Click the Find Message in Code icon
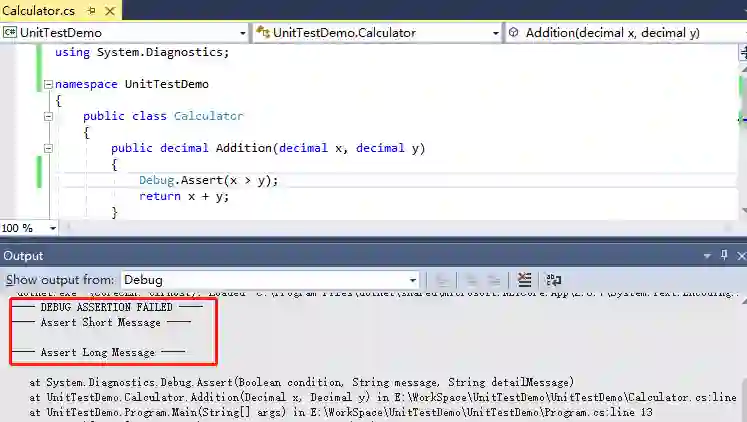Screen dimensions: 747x422 click(x=442, y=280)
